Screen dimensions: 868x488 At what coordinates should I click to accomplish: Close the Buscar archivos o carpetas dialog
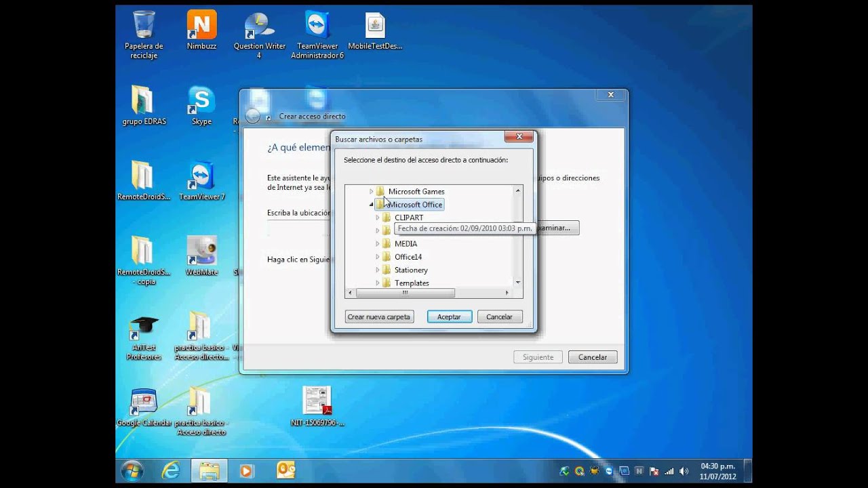pyautogui.click(x=519, y=136)
